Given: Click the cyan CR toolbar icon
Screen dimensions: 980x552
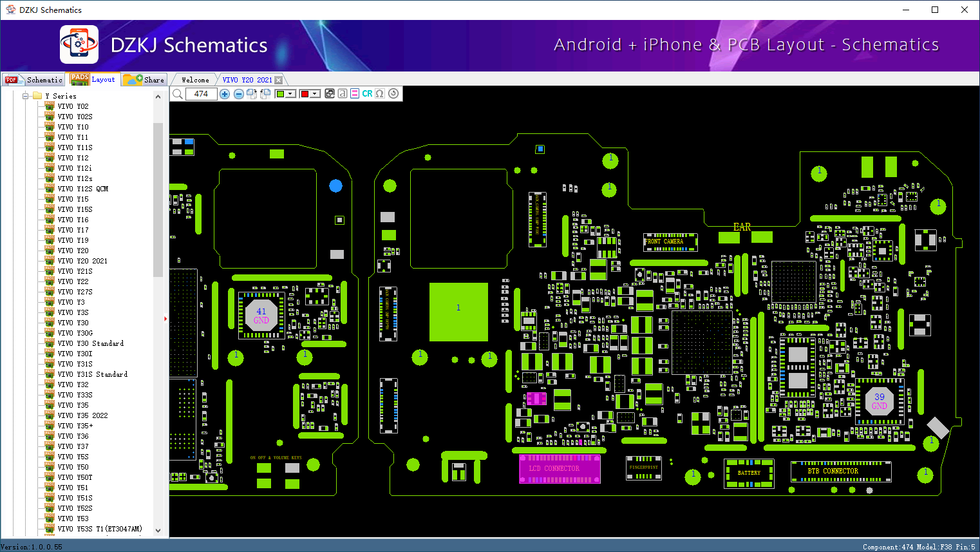Looking at the screenshot, I should 367,94.
